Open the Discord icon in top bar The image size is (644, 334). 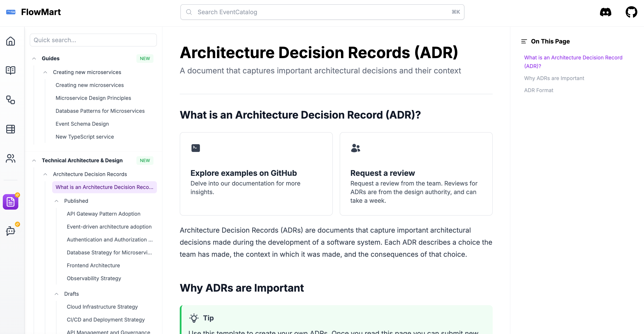[606, 12]
